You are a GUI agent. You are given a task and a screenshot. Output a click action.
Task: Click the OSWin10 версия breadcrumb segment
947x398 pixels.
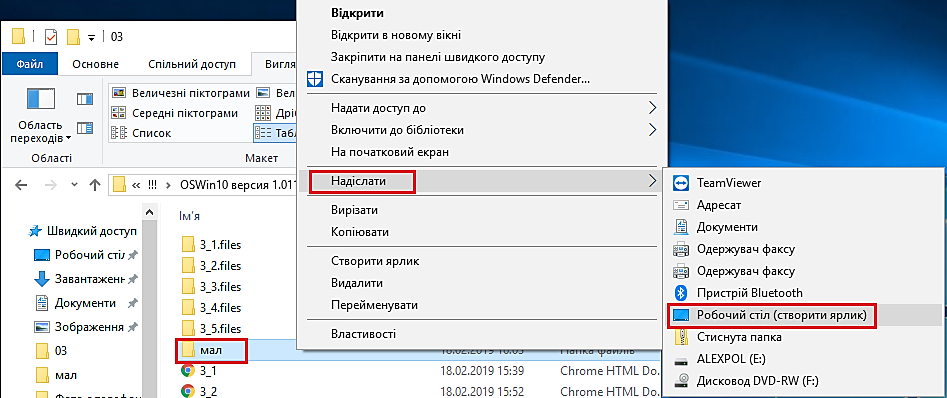237,185
